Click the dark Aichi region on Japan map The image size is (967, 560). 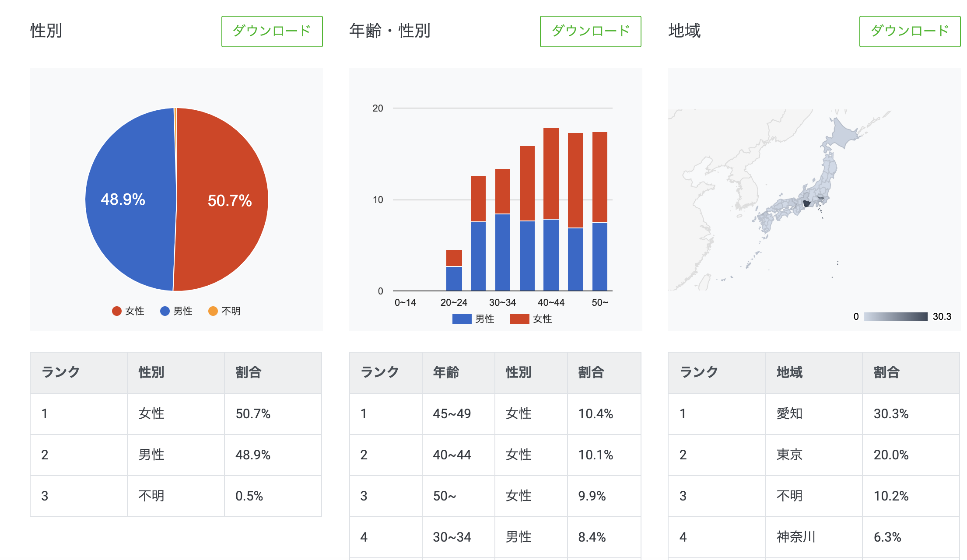(806, 203)
